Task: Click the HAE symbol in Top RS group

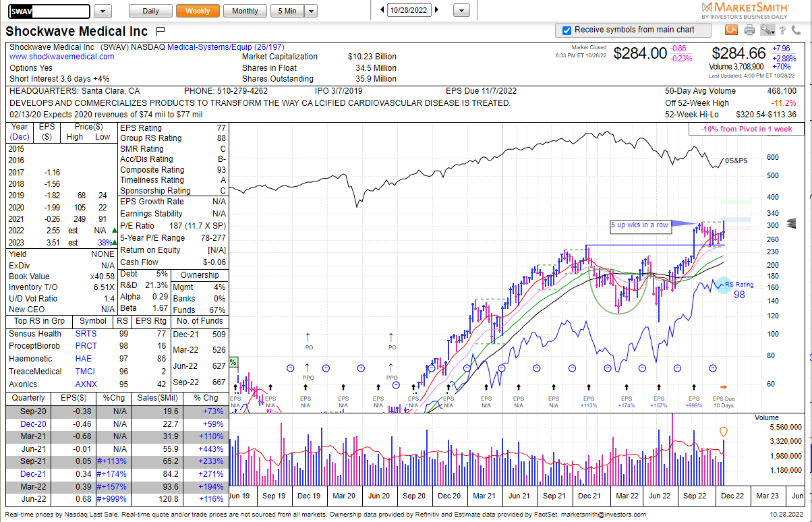Action: tap(83, 359)
